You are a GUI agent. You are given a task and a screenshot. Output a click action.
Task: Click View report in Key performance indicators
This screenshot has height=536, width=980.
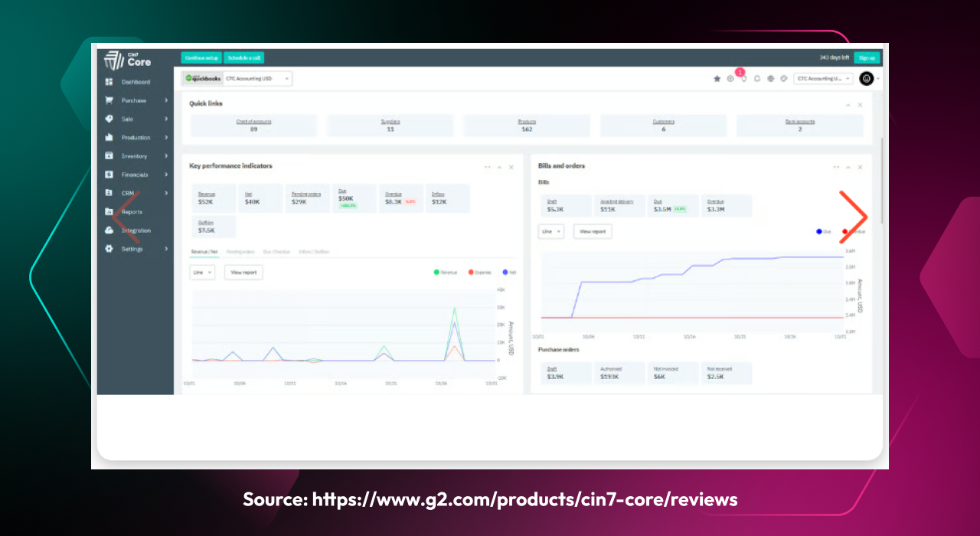coord(243,272)
